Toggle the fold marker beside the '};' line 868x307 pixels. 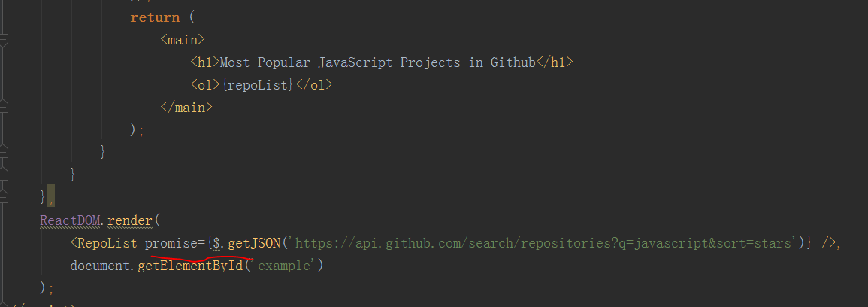[x=4, y=197]
